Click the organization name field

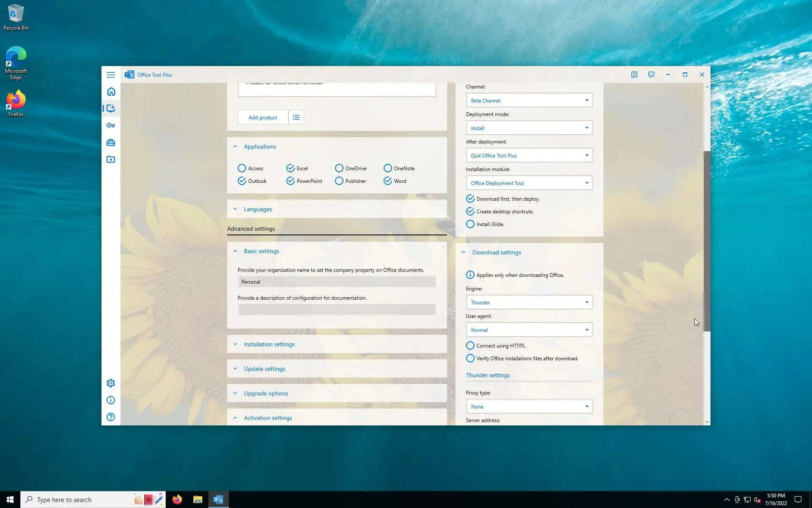[337, 282]
